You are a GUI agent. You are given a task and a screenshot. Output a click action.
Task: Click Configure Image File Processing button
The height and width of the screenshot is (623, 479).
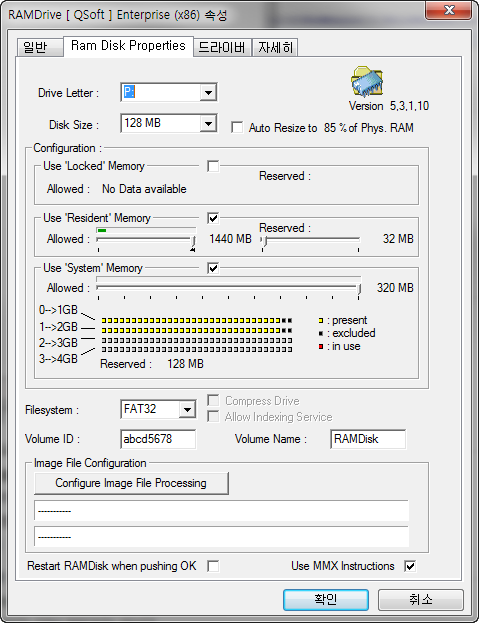click(x=131, y=483)
